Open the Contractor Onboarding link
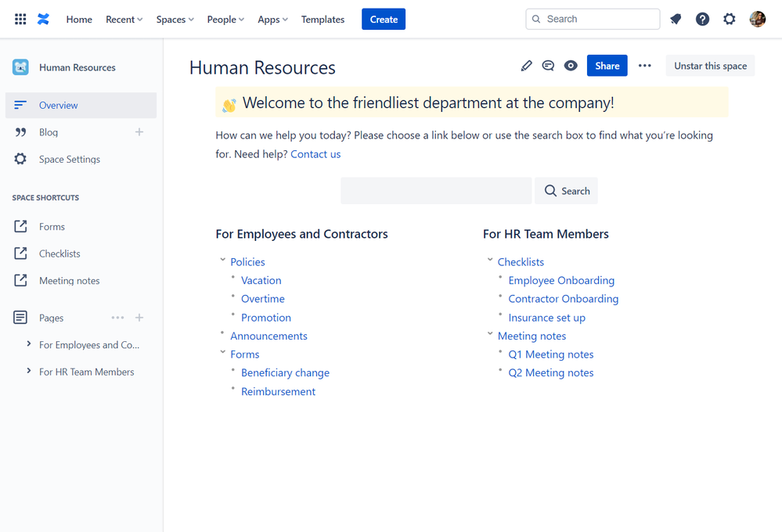Screen dimensions: 782x532 click(563, 299)
